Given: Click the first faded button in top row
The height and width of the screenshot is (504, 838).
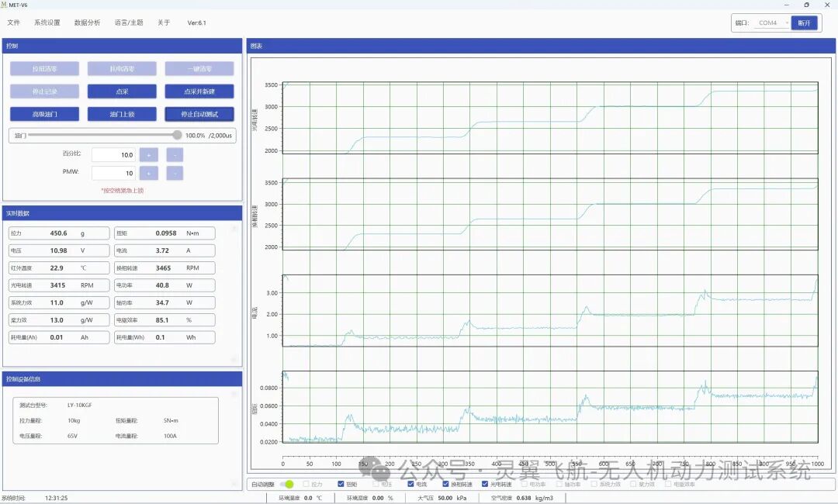Looking at the screenshot, I should (44, 68).
